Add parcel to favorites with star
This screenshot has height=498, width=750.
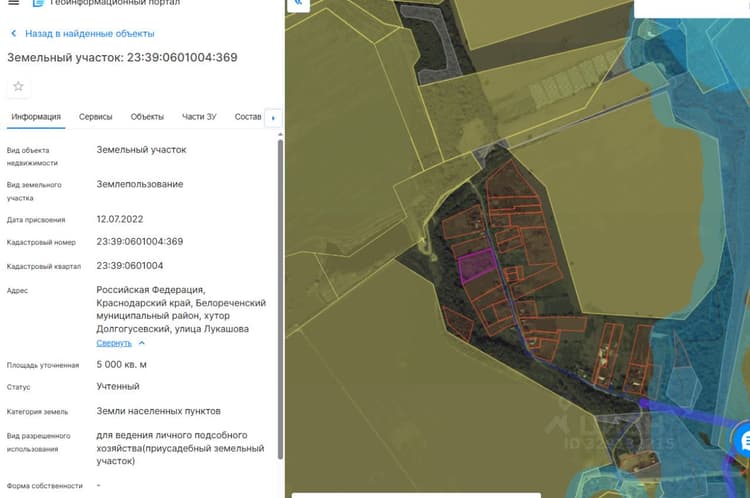(x=18, y=87)
